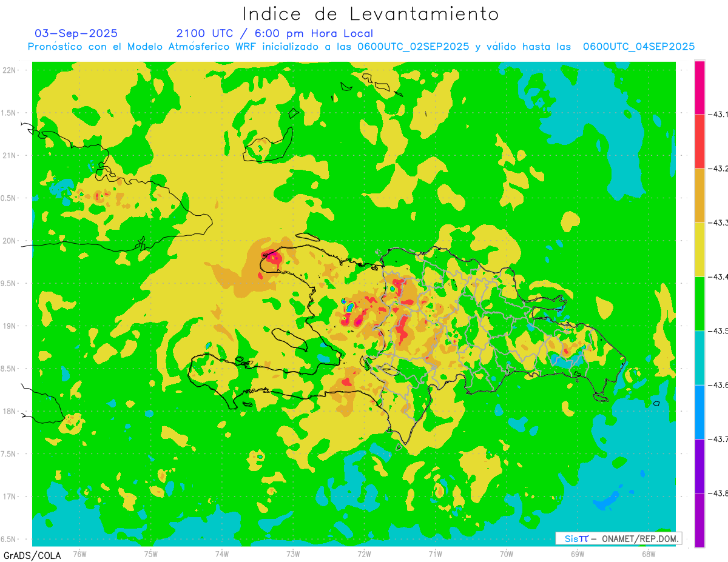Select the dark purple colorbar segment
The width and height of the screenshot is (728, 562).
699,466
